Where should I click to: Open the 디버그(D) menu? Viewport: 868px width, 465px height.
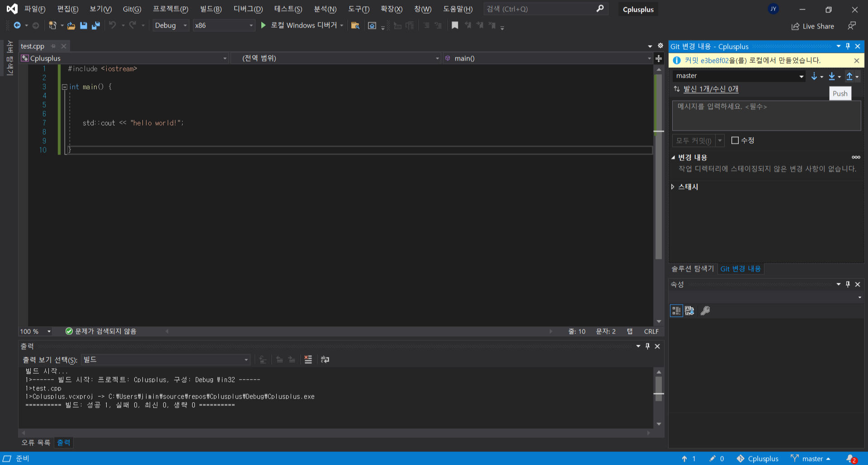click(x=248, y=9)
